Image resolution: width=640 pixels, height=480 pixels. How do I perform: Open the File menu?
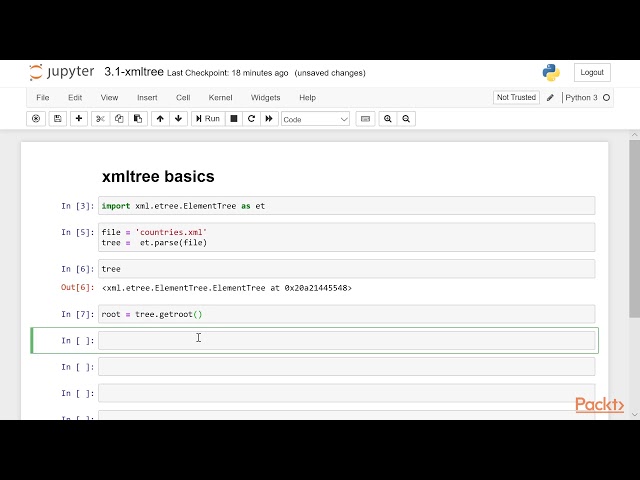click(43, 98)
